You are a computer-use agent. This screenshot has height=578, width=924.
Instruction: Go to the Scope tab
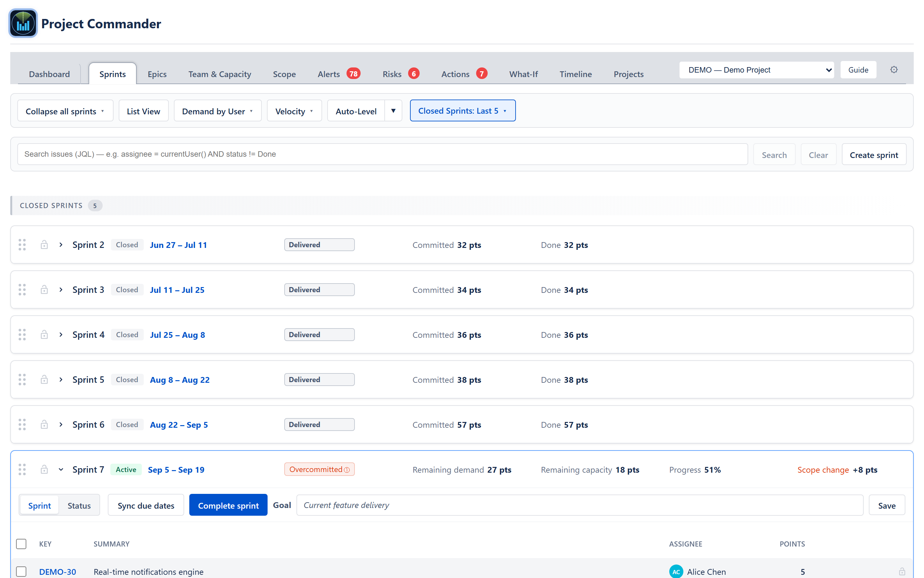coord(284,74)
